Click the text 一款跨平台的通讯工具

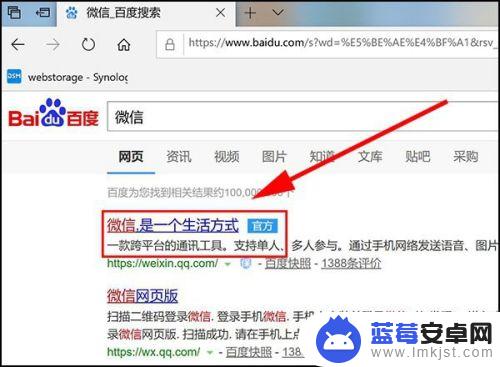point(165,246)
